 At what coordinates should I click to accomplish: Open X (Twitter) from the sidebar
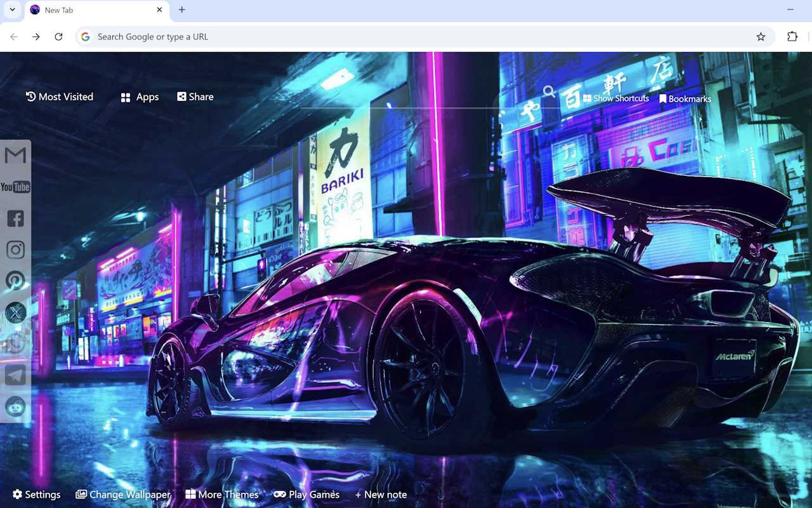[15, 312]
